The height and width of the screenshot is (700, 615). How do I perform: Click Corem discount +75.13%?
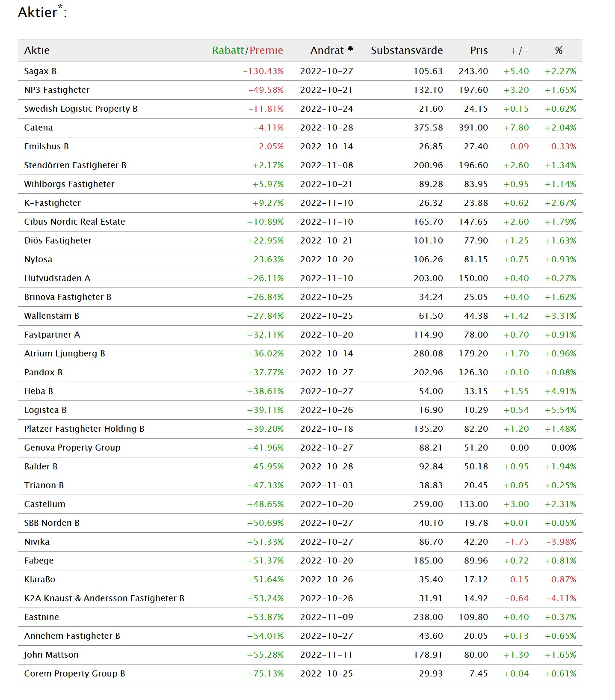pos(265,673)
